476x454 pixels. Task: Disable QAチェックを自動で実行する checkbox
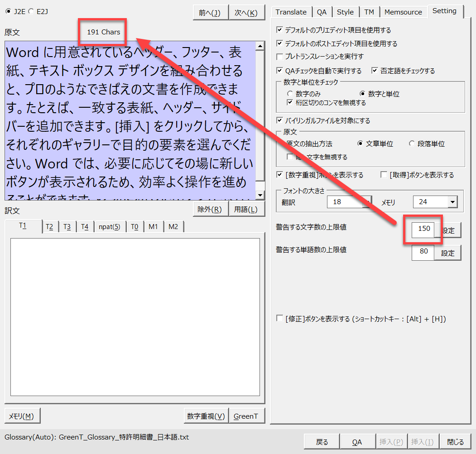(x=280, y=71)
